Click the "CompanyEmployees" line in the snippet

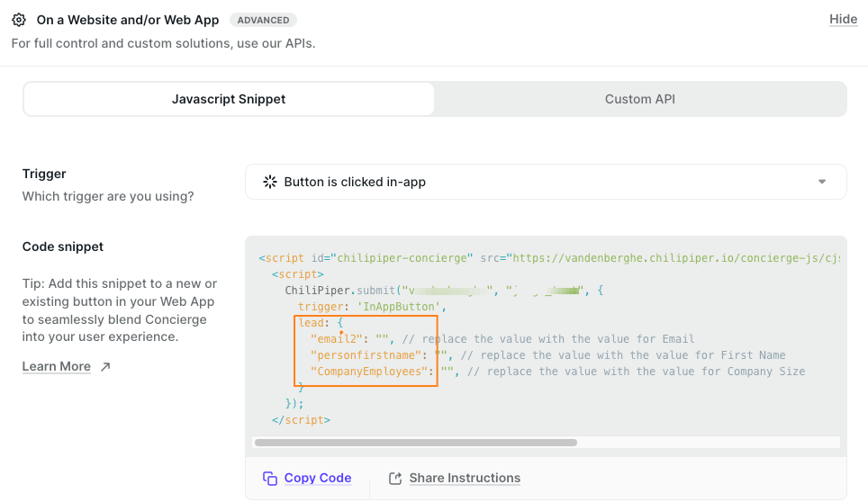coord(369,372)
